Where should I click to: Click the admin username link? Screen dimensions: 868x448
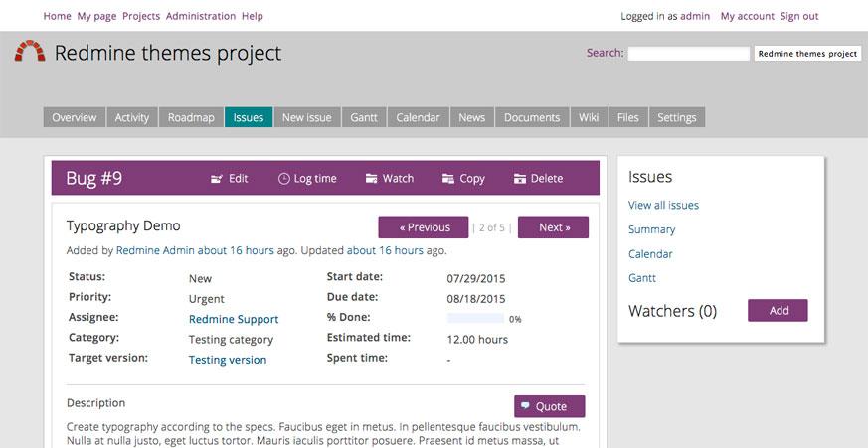(x=695, y=16)
